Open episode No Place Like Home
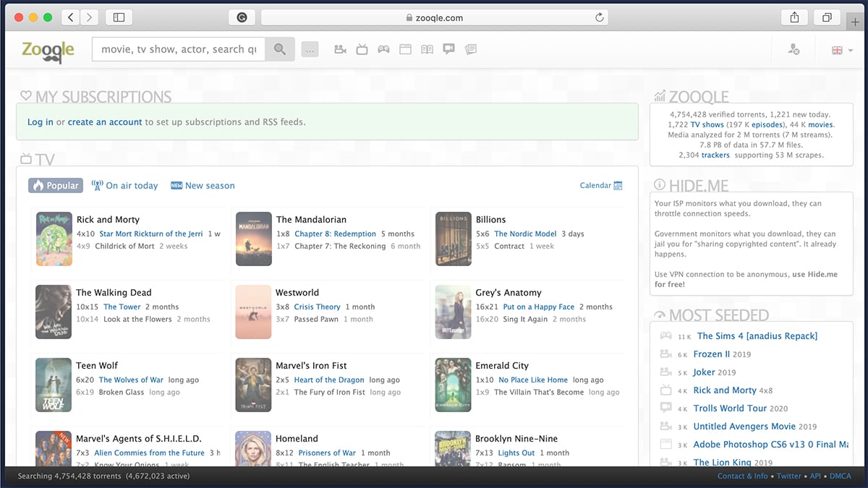 (533, 380)
